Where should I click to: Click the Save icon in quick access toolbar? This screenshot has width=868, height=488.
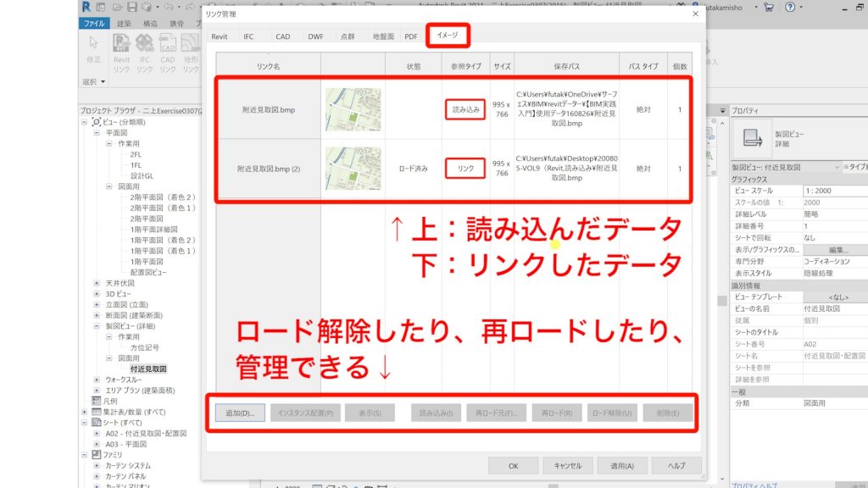[x=131, y=8]
